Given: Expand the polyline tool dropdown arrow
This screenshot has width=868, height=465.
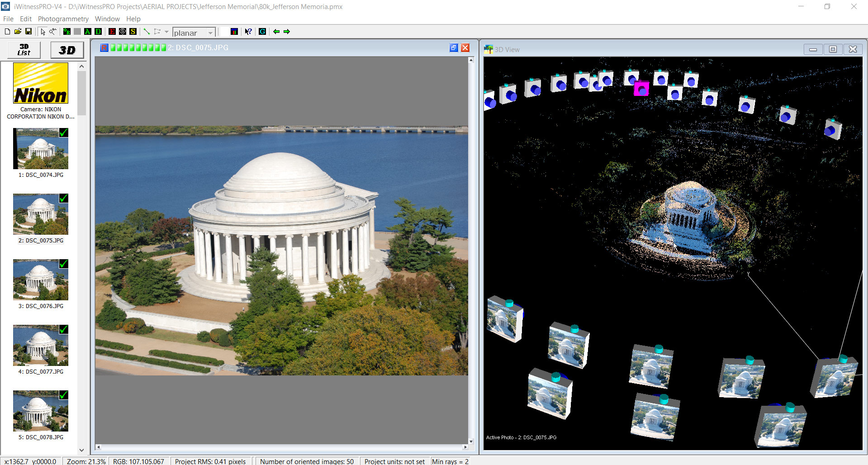Looking at the screenshot, I should pyautogui.click(x=166, y=32).
